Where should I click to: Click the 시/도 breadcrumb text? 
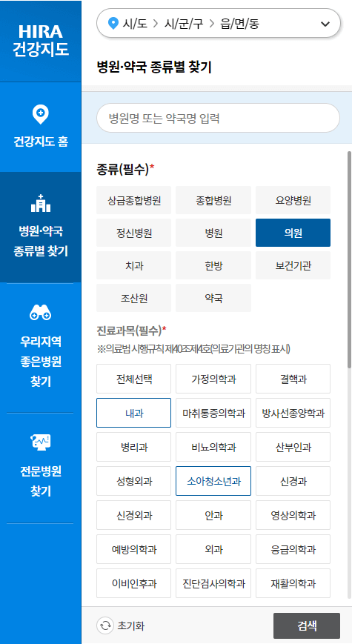[135, 24]
